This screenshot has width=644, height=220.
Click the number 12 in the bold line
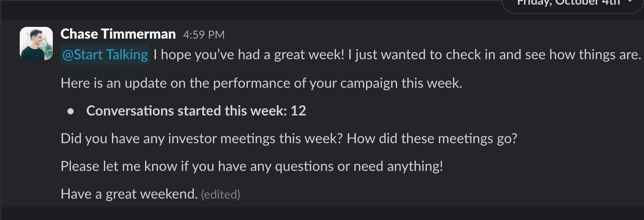(x=298, y=111)
